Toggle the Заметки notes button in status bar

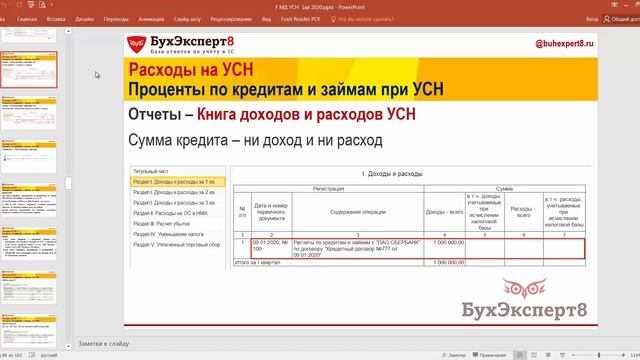click(453, 355)
